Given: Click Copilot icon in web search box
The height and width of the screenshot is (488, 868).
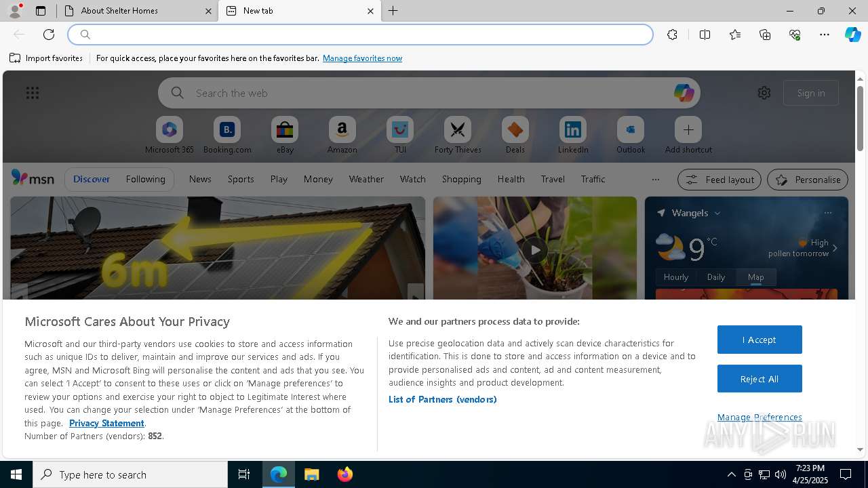Looking at the screenshot, I should coord(684,93).
